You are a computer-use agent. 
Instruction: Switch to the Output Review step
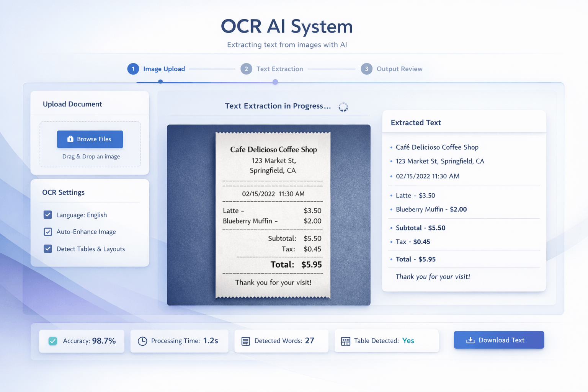399,69
